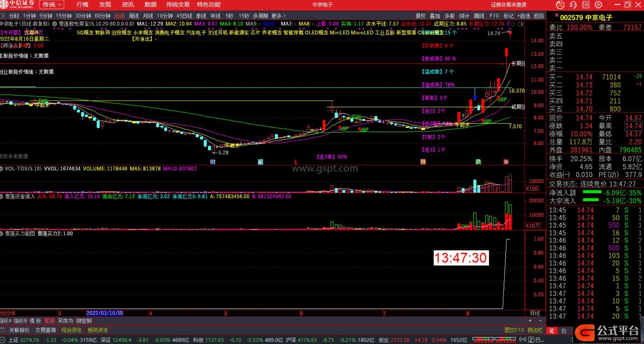The image size is (644, 344).
Task: Open the 数据 menu
Action: pos(150,5)
